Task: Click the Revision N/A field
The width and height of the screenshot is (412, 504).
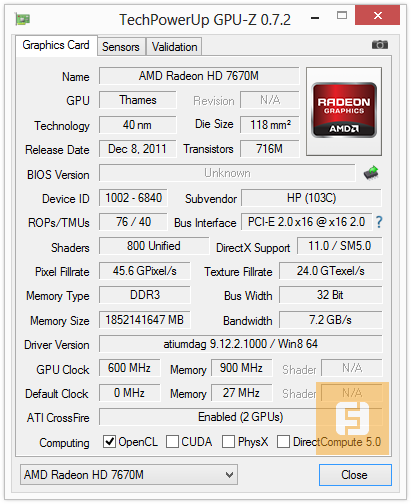Action: click(x=270, y=100)
